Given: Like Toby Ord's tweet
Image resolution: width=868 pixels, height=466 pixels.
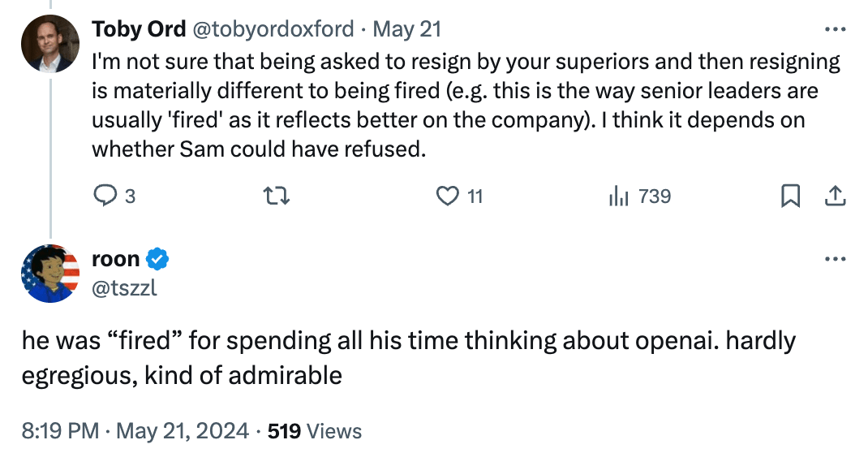Looking at the screenshot, I should click(x=448, y=196).
